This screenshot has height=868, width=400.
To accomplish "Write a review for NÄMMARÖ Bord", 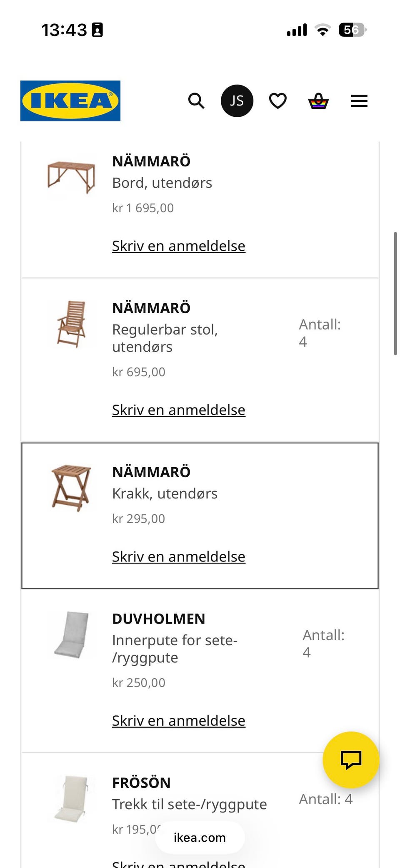I will point(178,246).
